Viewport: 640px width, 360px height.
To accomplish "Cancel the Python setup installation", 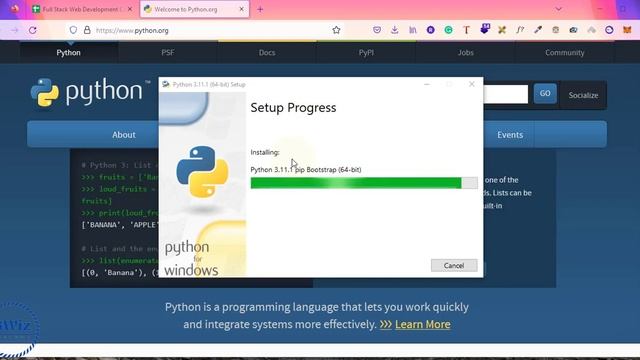I will (x=454, y=265).
